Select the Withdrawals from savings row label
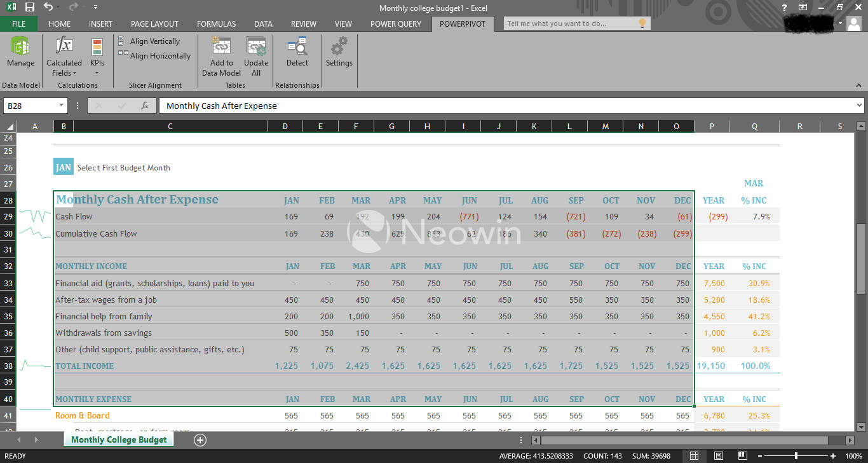The height and width of the screenshot is (463, 868). [104, 333]
